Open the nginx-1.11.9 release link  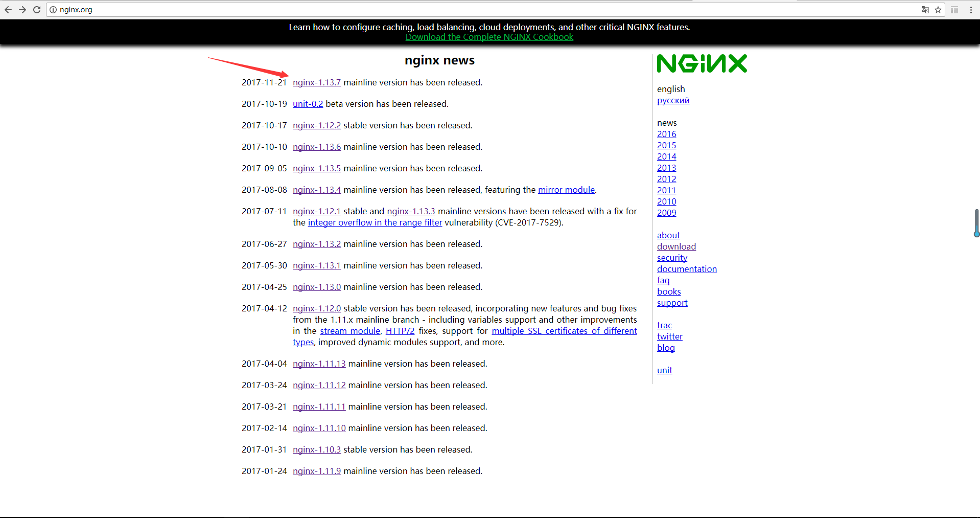click(317, 471)
